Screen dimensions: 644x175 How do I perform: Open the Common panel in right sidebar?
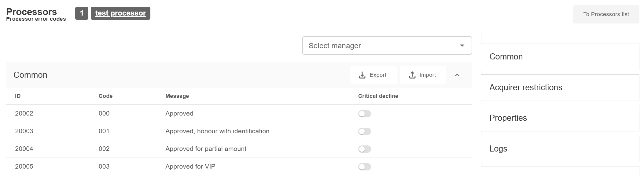(560, 57)
